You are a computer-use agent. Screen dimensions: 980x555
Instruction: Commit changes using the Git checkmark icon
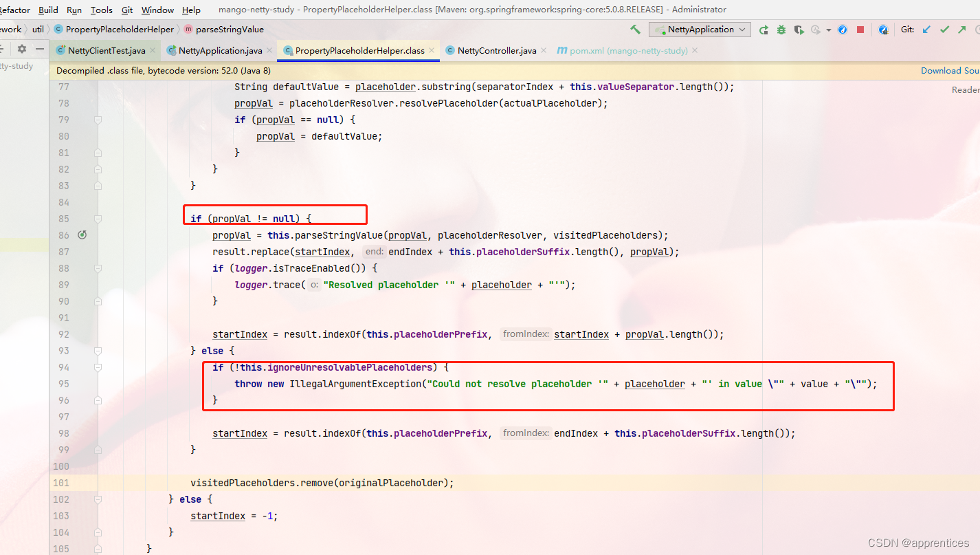[944, 30]
